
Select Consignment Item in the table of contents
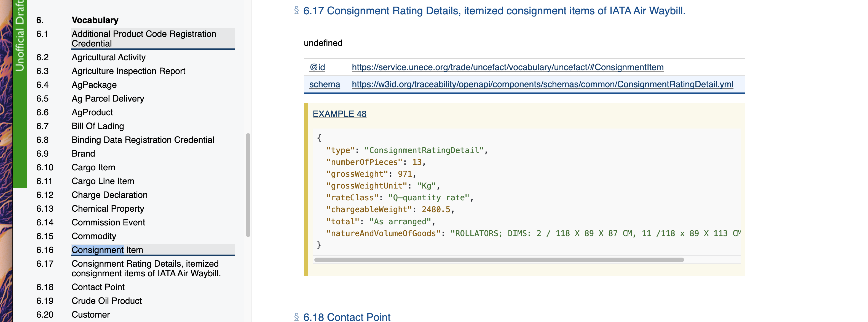click(107, 250)
